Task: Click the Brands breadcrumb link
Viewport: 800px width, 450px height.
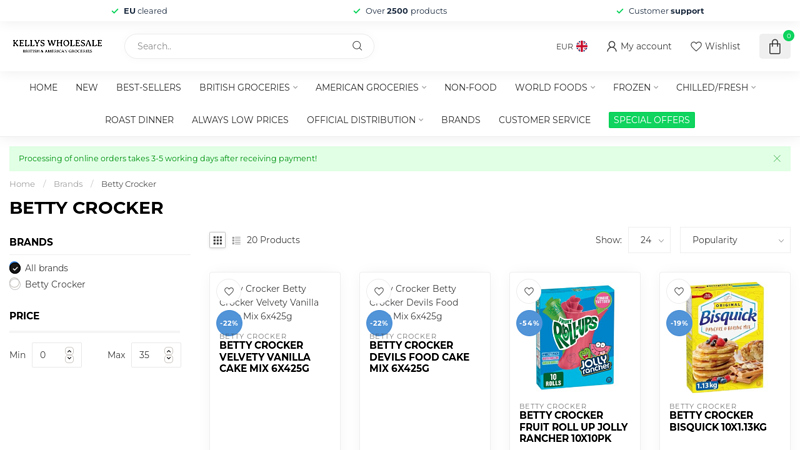Action: (x=68, y=184)
